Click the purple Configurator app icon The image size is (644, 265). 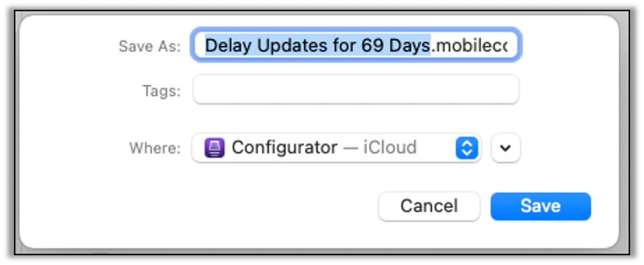point(215,148)
